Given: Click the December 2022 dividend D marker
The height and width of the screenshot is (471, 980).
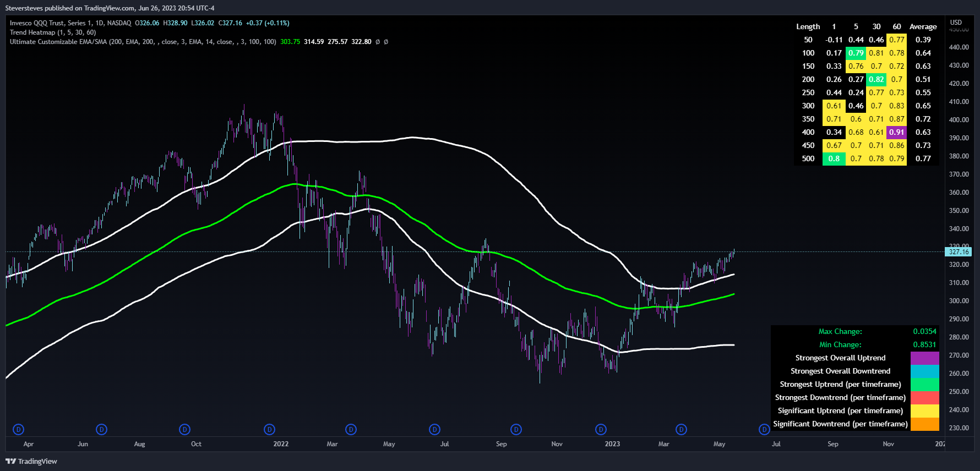Looking at the screenshot, I should [601, 429].
